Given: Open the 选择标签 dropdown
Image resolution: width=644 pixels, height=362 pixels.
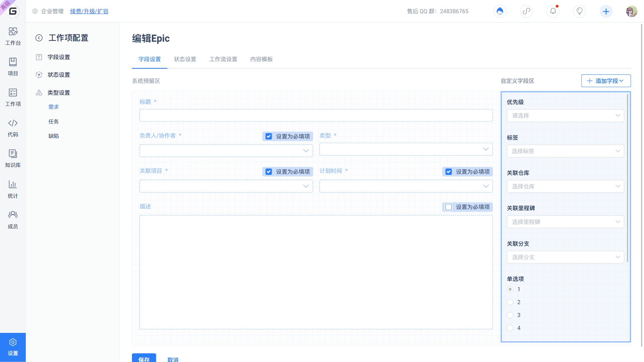Looking at the screenshot, I should coord(565,151).
